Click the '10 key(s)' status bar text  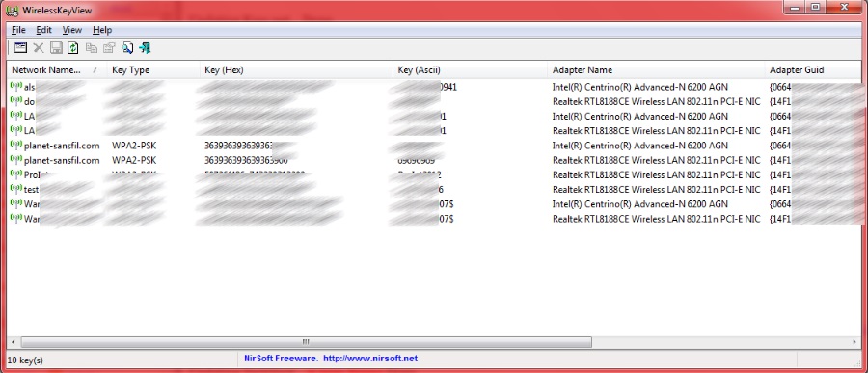coord(25,360)
